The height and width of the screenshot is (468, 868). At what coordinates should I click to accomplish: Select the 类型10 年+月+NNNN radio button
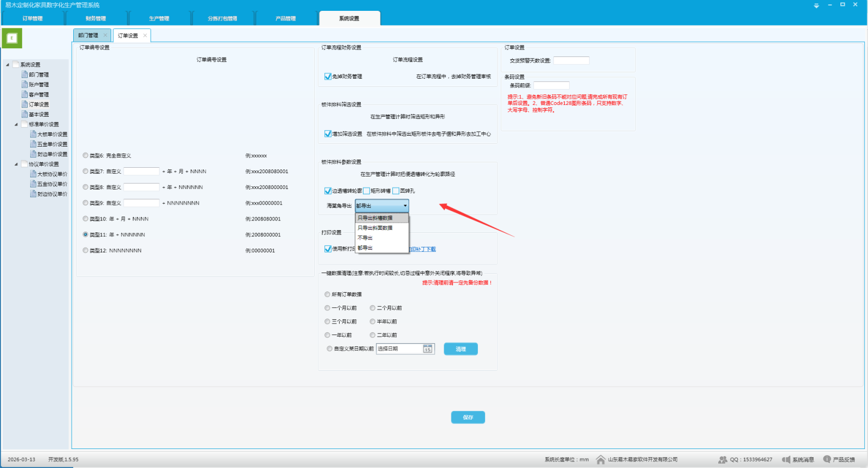coord(85,219)
